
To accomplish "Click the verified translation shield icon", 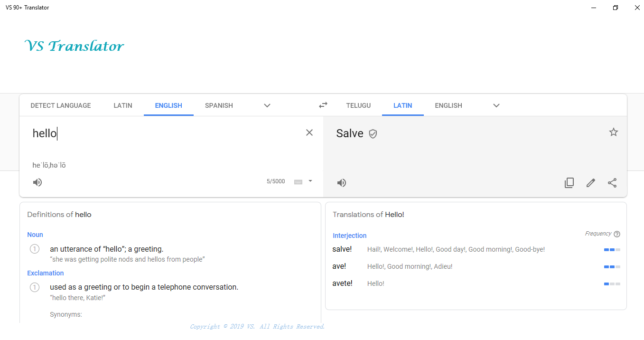I will coord(373,134).
